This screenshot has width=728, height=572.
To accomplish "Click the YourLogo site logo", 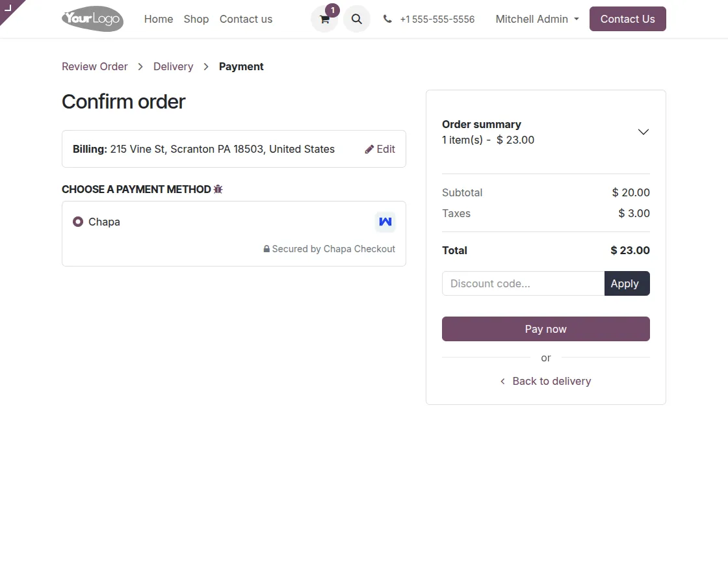I will 92,19.
